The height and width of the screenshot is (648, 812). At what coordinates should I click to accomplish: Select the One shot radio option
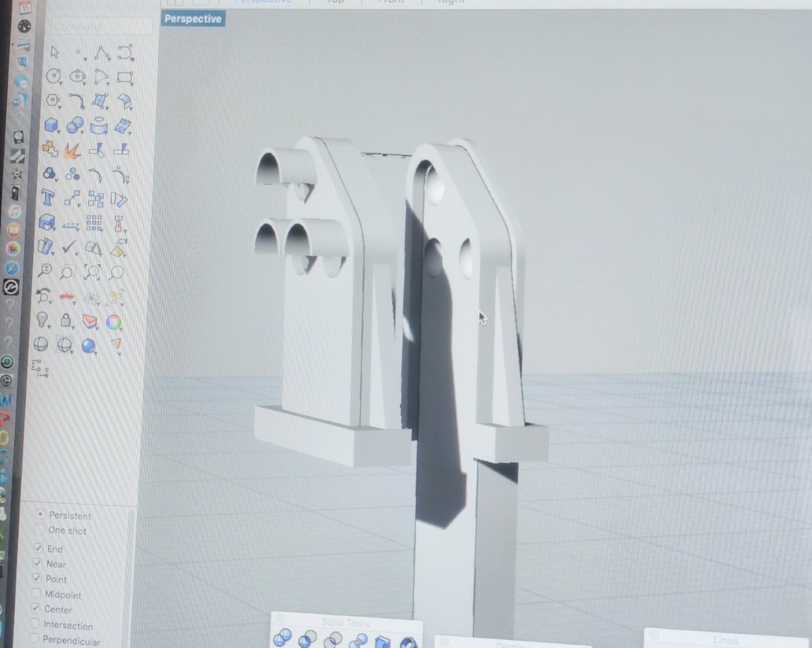tap(41, 530)
